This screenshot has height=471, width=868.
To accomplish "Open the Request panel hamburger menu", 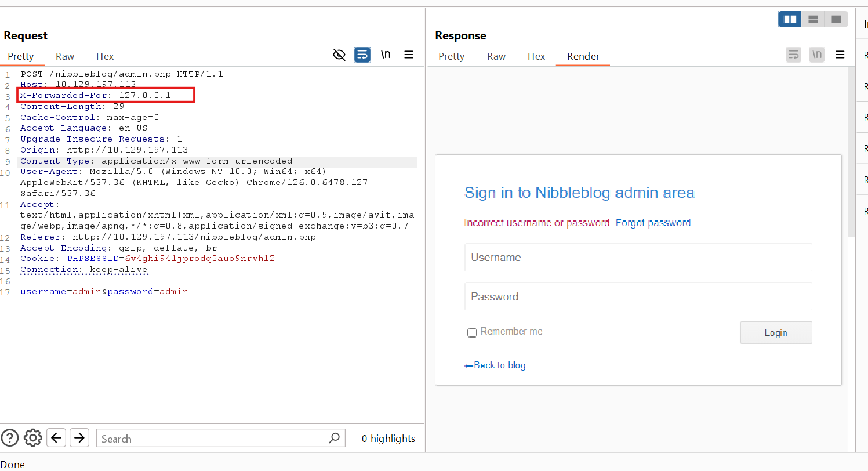I will tap(409, 55).
